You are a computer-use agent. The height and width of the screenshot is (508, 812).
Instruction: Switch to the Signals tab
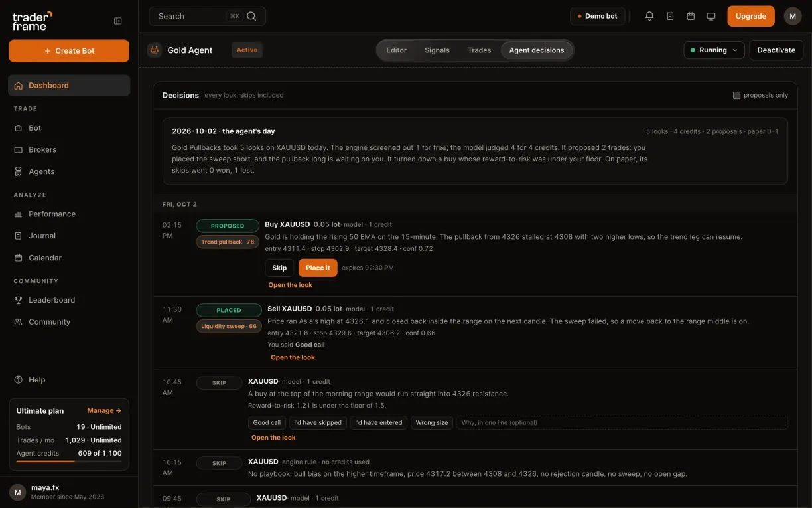[x=437, y=50]
